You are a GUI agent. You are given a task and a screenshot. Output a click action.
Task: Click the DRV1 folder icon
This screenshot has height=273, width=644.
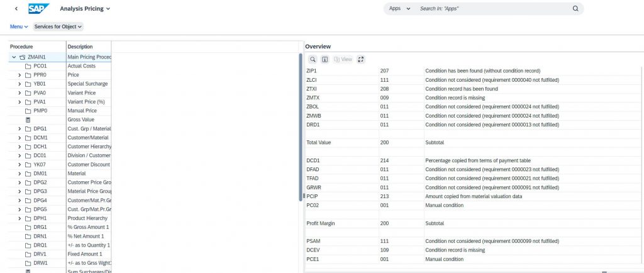tap(28, 254)
